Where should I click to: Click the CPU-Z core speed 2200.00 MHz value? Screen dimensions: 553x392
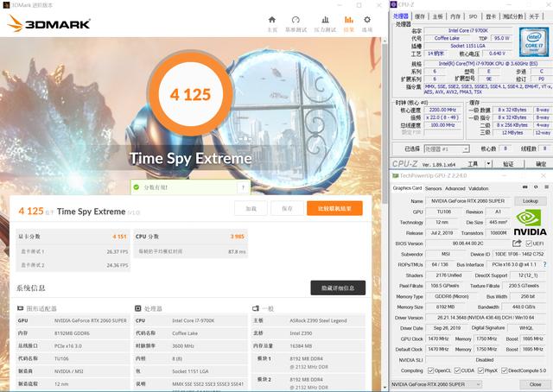pyautogui.click(x=443, y=110)
